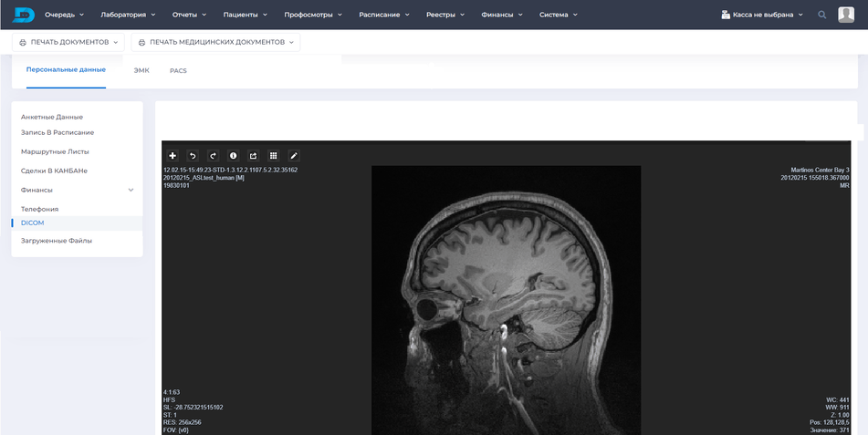Viewport: 868px width, 435px height.
Task: Click the Pos: 128,128,5 readout
Action: click(x=830, y=422)
